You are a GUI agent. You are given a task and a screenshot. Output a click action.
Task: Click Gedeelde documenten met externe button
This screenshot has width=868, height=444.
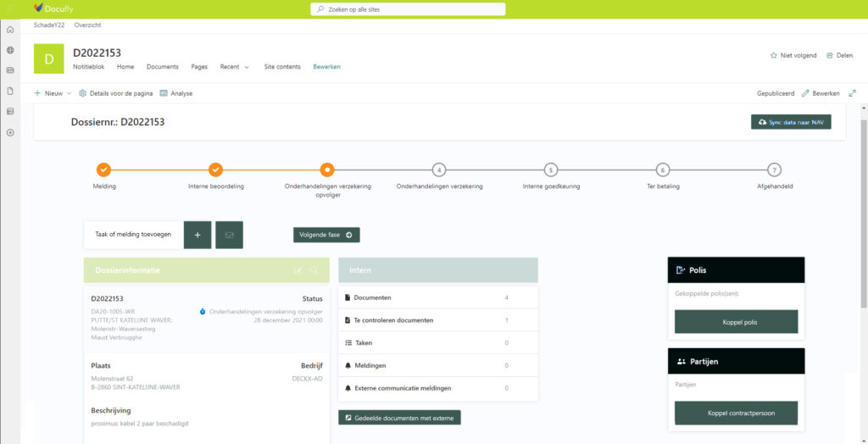[399, 418]
